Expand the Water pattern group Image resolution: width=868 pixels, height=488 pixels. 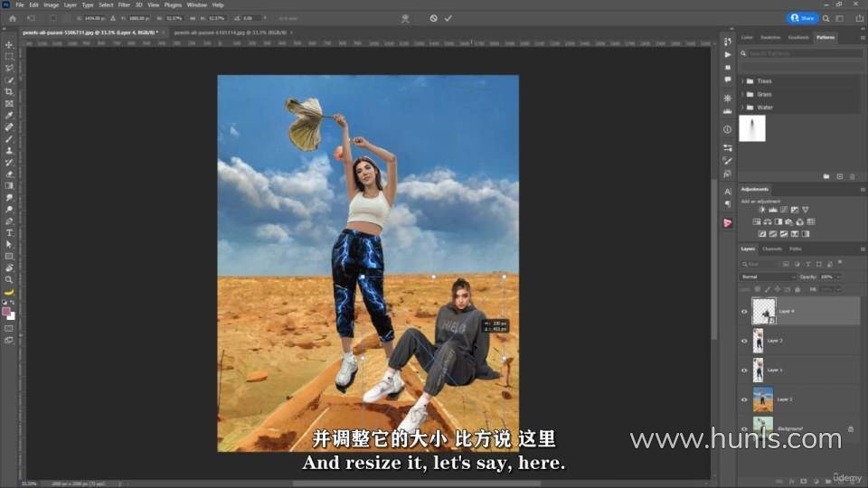click(742, 108)
